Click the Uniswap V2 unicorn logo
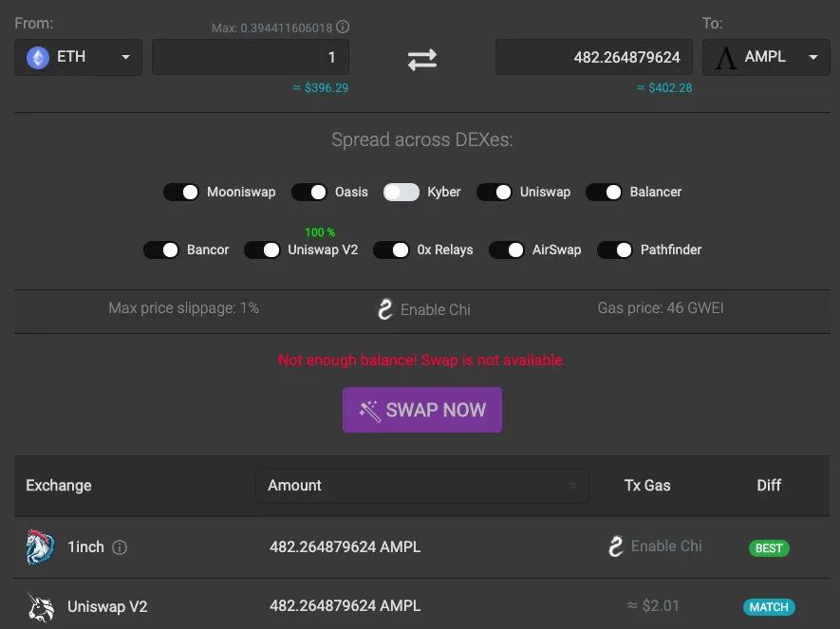The height and width of the screenshot is (629, 840). [41, 607]
